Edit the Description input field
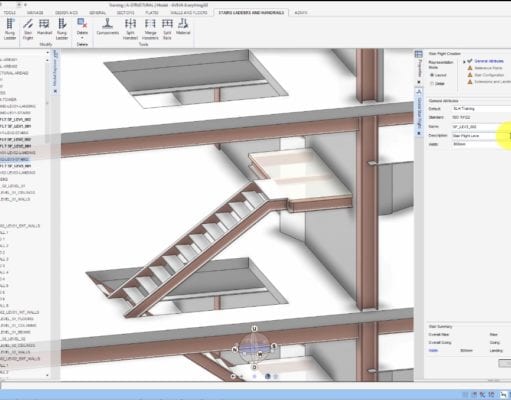The height and width of the screenshot is (400, 511). (481, 136)
